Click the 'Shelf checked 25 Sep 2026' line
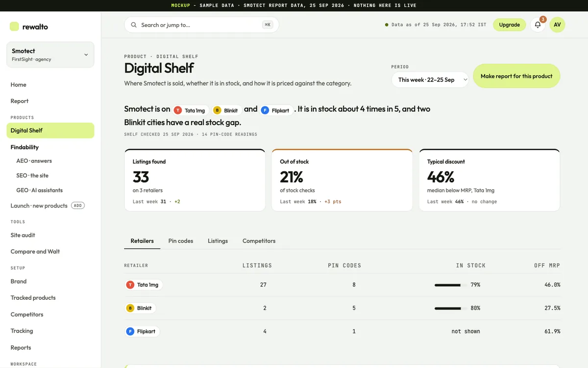This screenshot has height=368, width=588. [x=191, y=134]
